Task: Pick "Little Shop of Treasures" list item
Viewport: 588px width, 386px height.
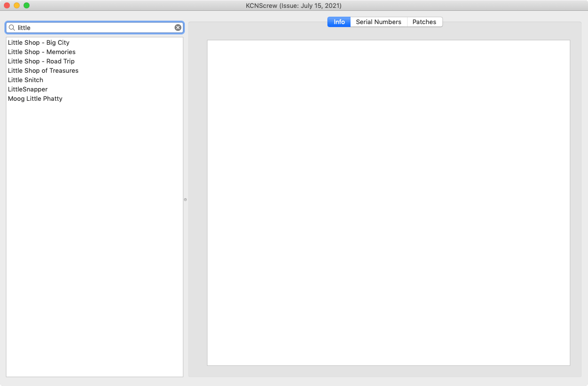Action: coord(43,71)
